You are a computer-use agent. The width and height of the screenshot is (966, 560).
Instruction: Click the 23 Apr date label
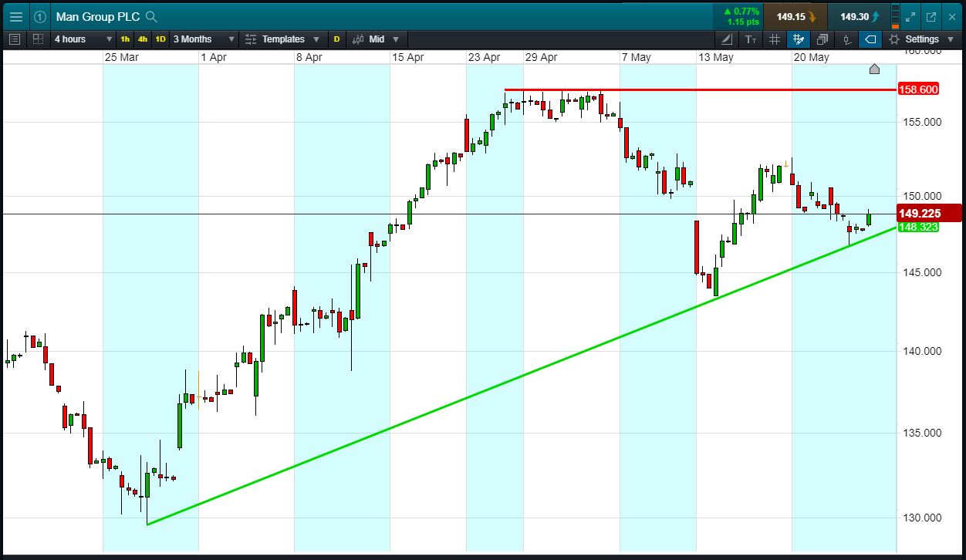(485, 57)
